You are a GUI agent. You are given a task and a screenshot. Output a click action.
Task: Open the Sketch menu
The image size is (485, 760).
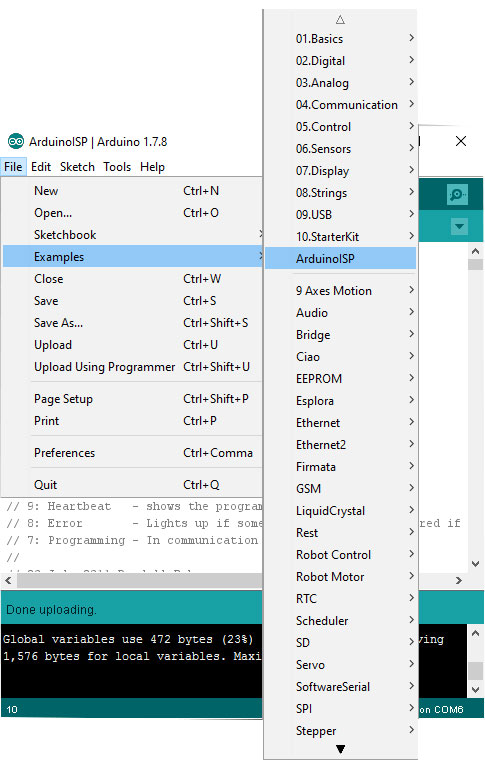(77, 167)
